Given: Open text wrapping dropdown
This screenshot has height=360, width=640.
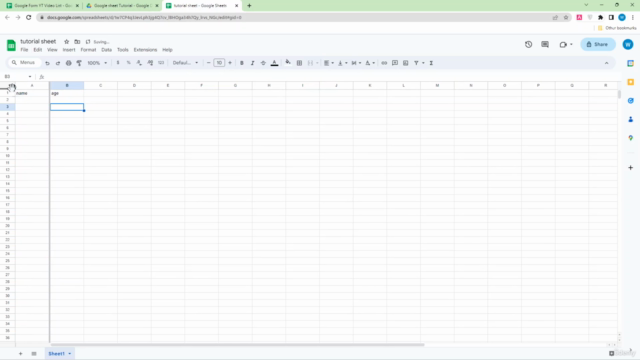Looking at the screenshot, I should (x=356, y=63).
